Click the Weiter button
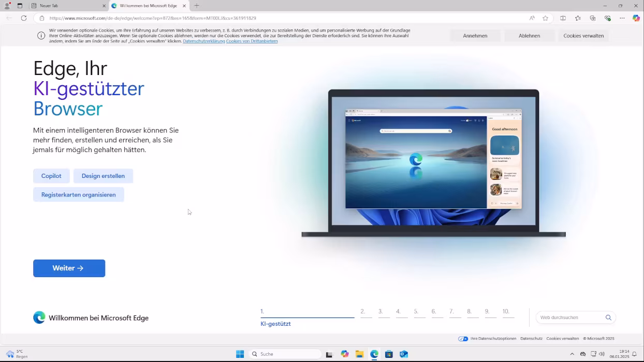The width and height of the screenshot is (644, 362). coord(69,268)
